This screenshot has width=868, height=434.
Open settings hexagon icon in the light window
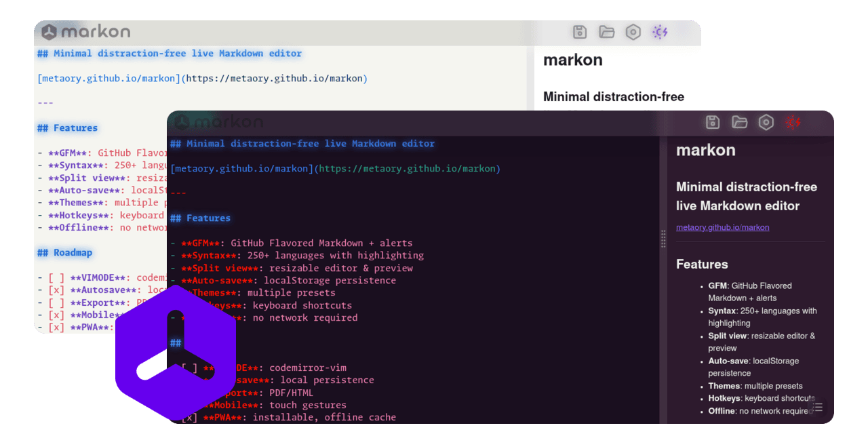coord(633,32)
